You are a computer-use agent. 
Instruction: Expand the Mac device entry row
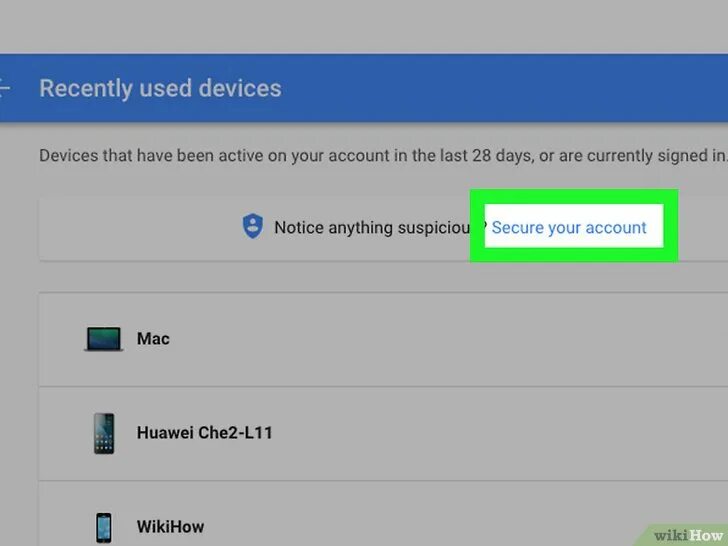[x=383, y=339]
